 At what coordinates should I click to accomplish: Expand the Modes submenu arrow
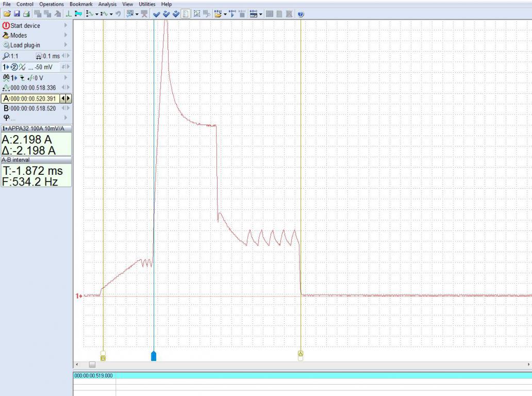point(65,35)
